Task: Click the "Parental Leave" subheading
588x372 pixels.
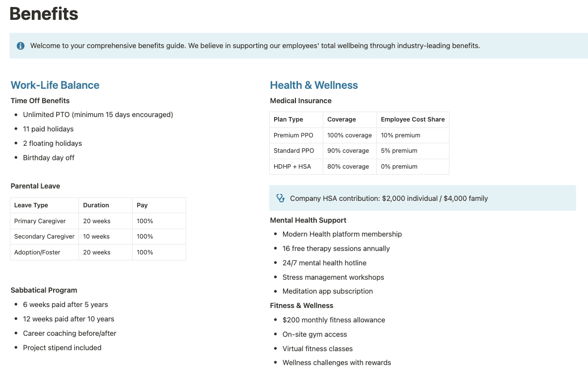Action: (35, 186)
